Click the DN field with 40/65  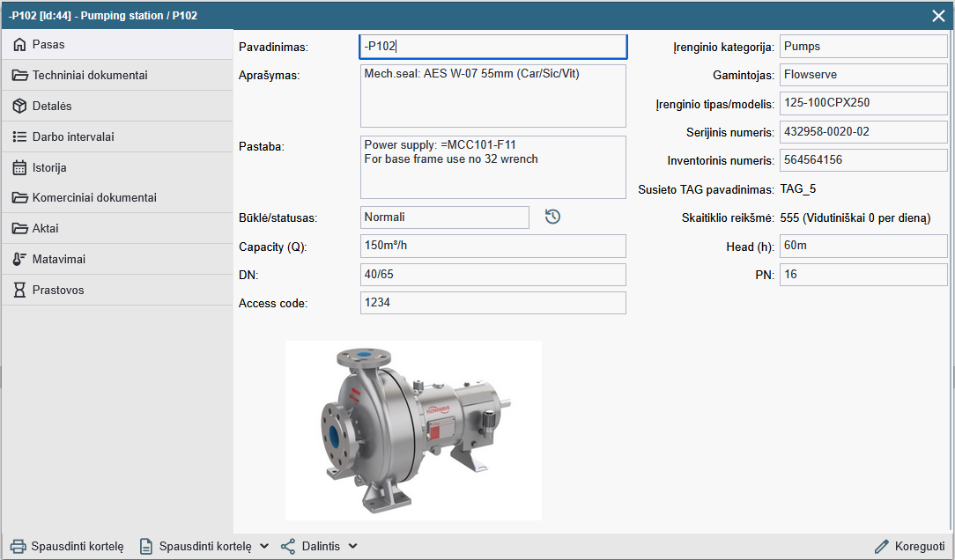pos(493,275)
